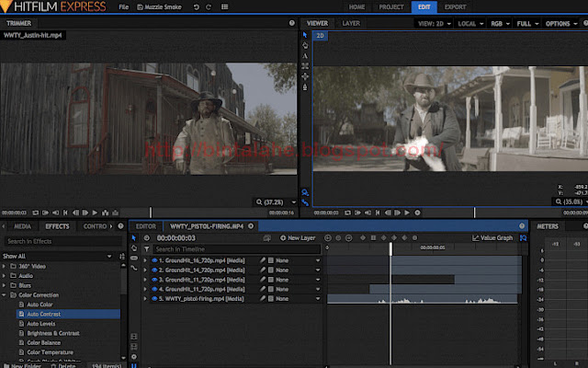The width and height of the screenshot is (588, 368).
Task: Open the File menu
Action: [x=124, y=6]
